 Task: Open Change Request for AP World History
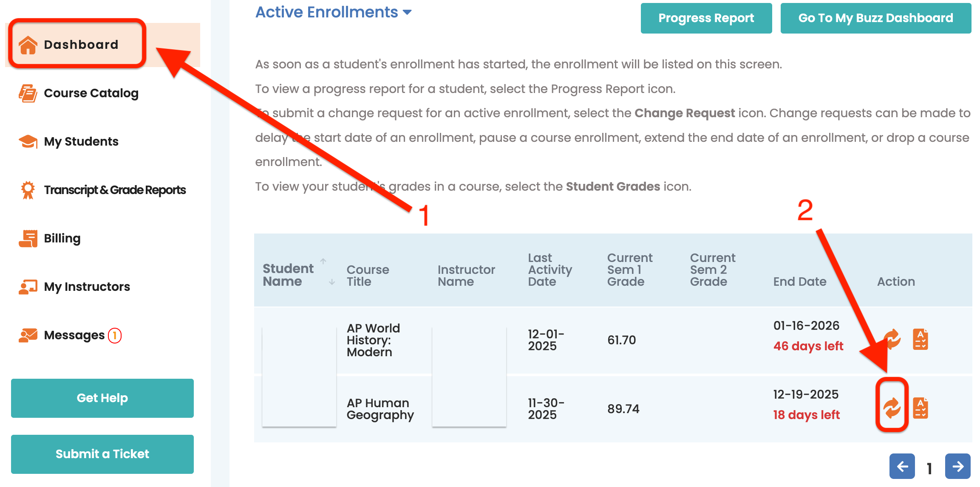892,339
